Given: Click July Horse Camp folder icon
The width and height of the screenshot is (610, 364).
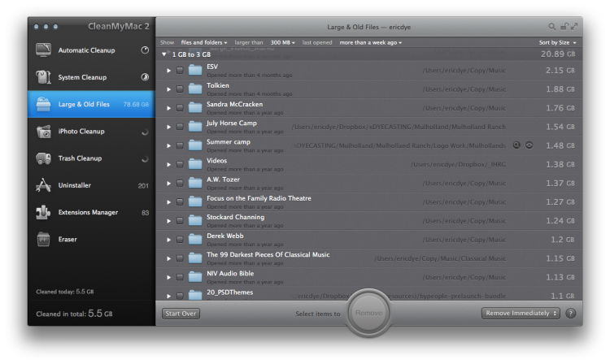Looking at the screenshot, I should [195, 127].
